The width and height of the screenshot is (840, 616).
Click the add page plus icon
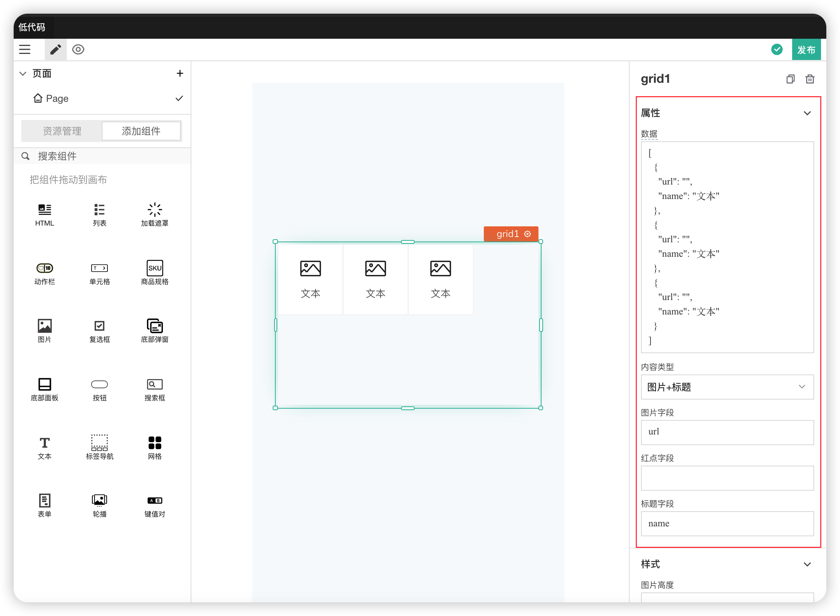coord(180,73)
